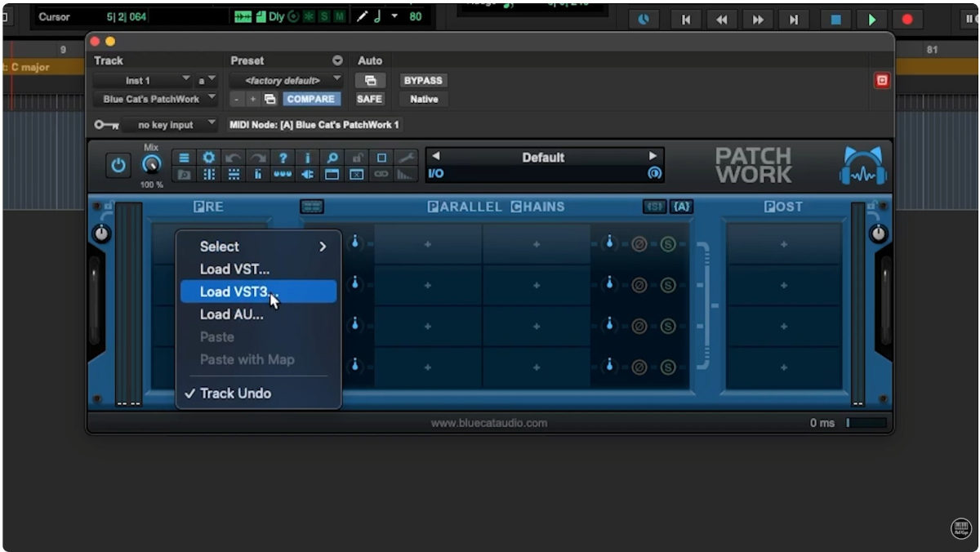Click the red target button in plugin header
Screen dimensions: 980x552
[x=881, y=81]
